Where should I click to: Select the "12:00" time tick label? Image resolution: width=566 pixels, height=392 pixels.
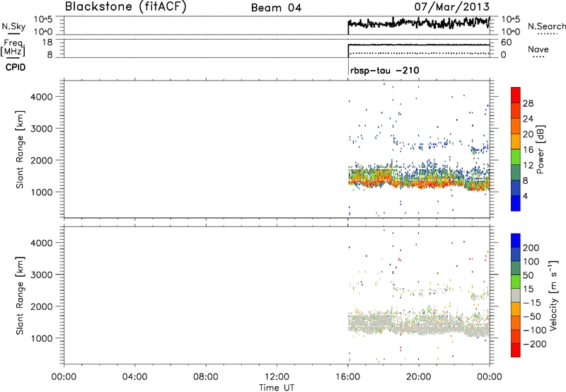coord(277,377)
